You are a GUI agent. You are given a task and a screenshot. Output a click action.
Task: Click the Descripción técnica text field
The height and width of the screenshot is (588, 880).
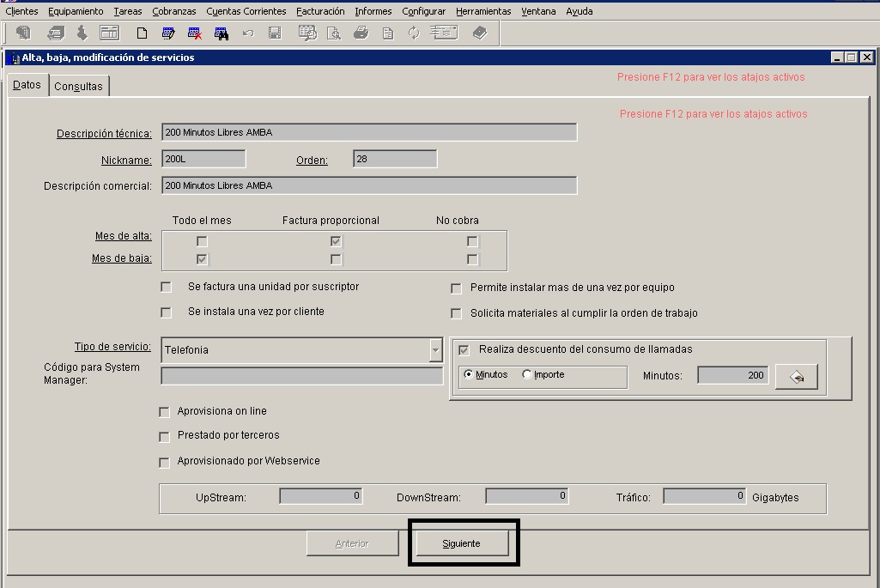tap(369, 133)
